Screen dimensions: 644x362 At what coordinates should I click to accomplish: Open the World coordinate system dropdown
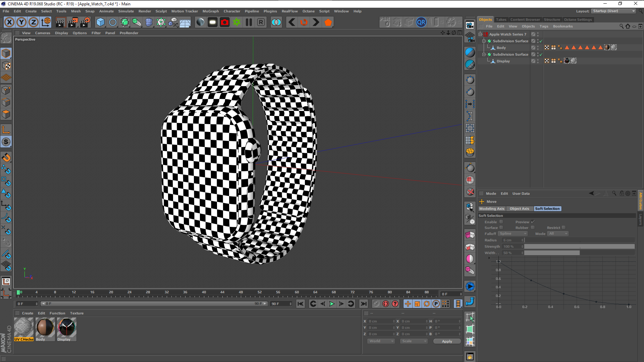pyautogui.click(x=381, y=341)
